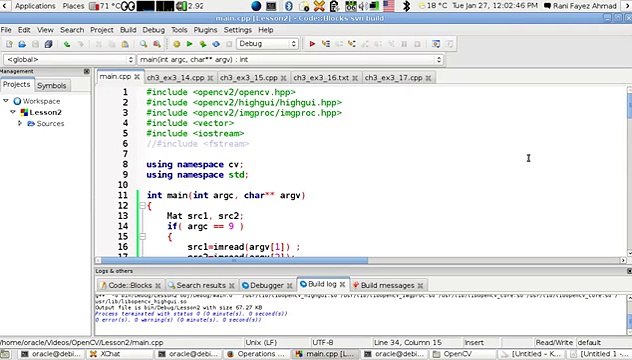Open the Tools menu
The width and height of the screenshot is (632, 360).
(x=179, y=30)
